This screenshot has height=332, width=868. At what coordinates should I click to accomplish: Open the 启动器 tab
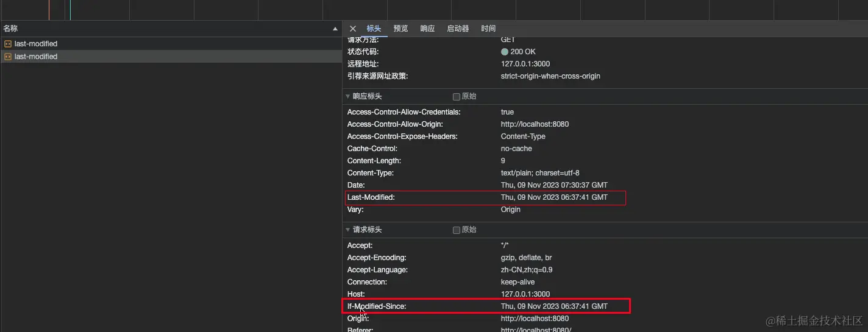tap(458, 29)
